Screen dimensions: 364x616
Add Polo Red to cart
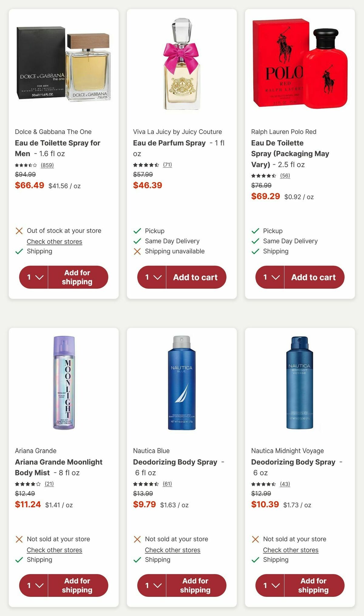click(x=314, y=277)
